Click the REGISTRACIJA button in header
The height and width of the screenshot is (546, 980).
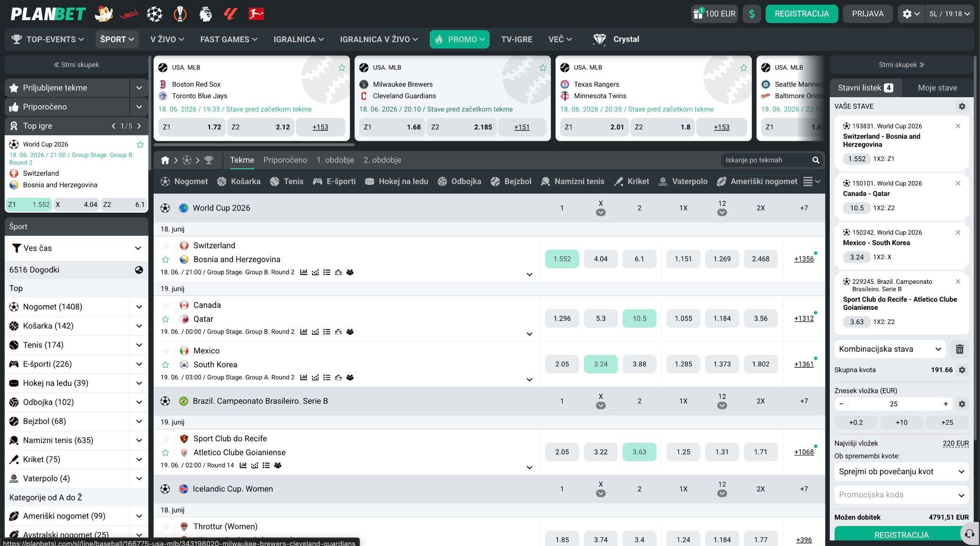(x=802, y=14)
